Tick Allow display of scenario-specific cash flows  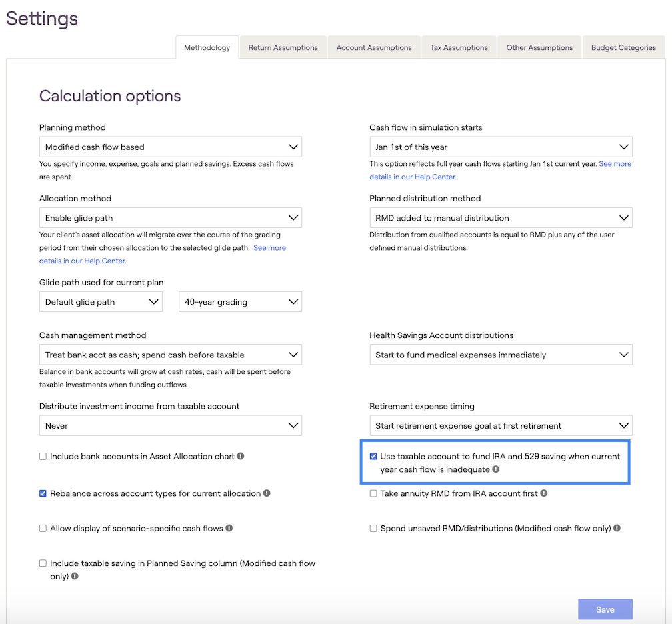[x=43, y=529]
